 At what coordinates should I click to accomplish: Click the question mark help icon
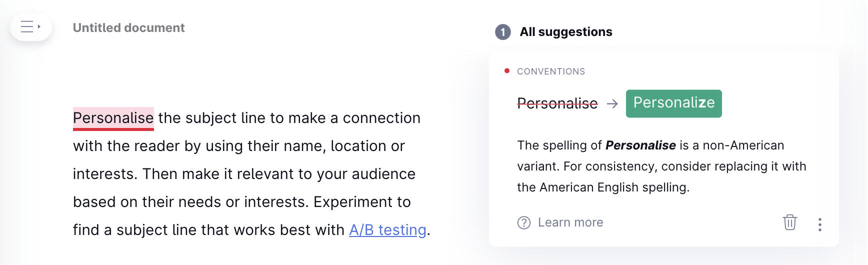524,223
